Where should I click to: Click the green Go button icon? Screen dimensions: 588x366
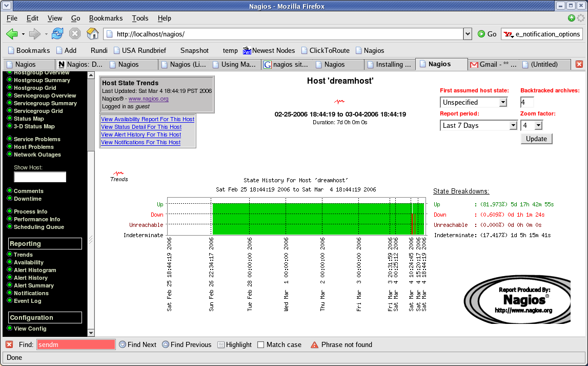[x=481, y=34]
